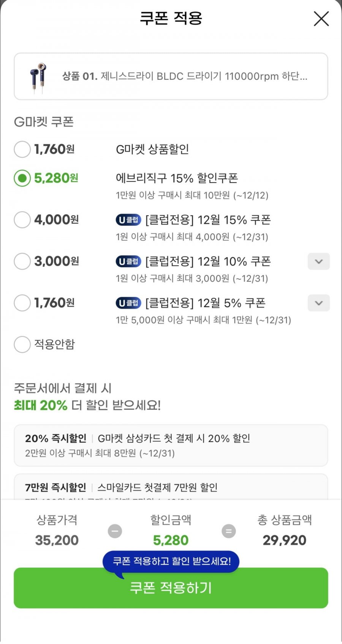Open the 스마일카드 7만원 즉시할인 offer

[x=171, y=487]
